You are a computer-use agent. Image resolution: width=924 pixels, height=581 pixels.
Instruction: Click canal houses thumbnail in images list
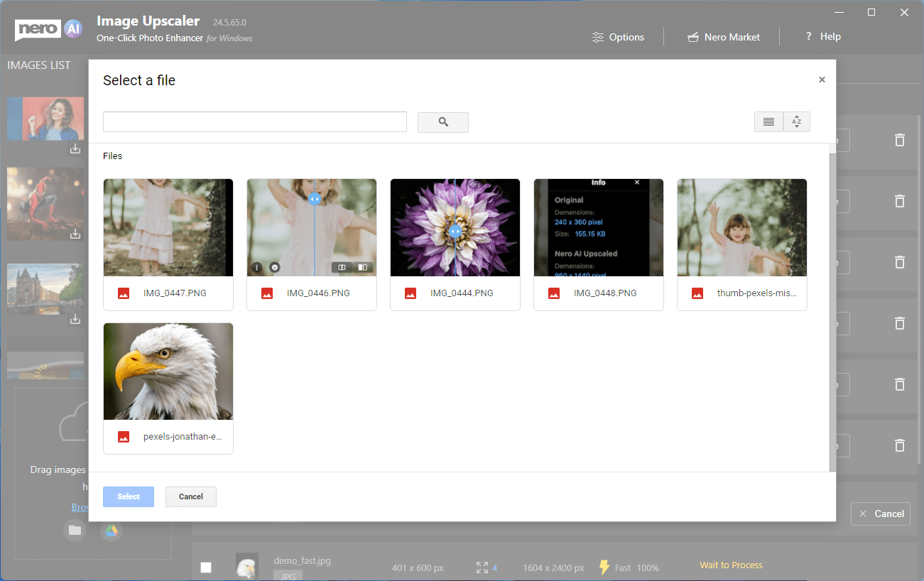pyautogui.click(x=45, y=288)
